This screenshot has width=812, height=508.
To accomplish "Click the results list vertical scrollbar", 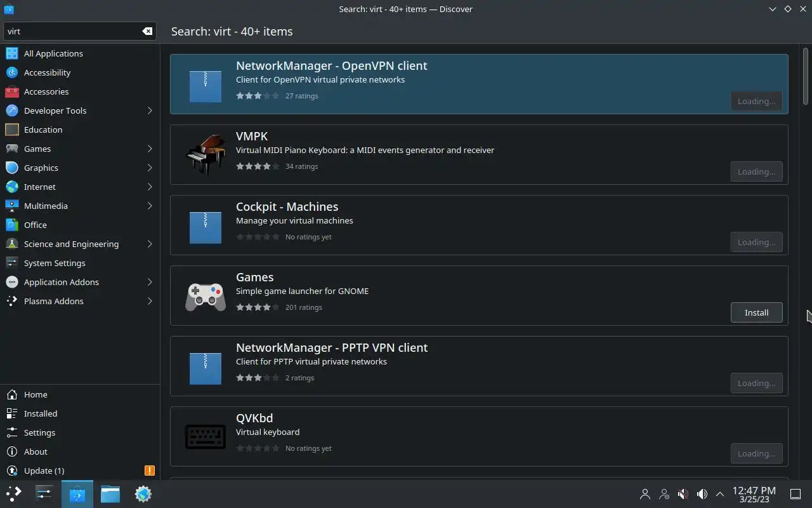I will 806,76.
